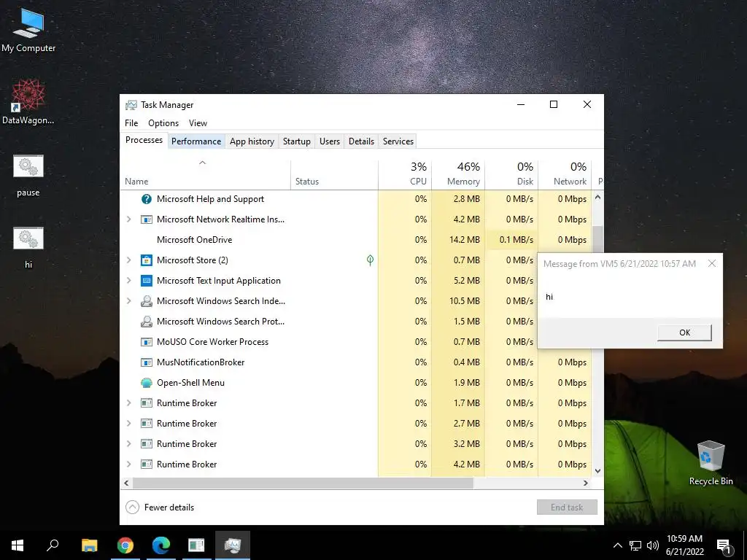Screen dimensions: 747x560
Task: Open the File menu
Action: [x=131, y=123]
